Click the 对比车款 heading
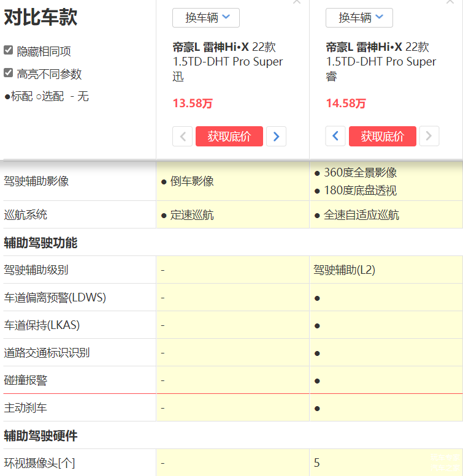 tap(40, 17)
